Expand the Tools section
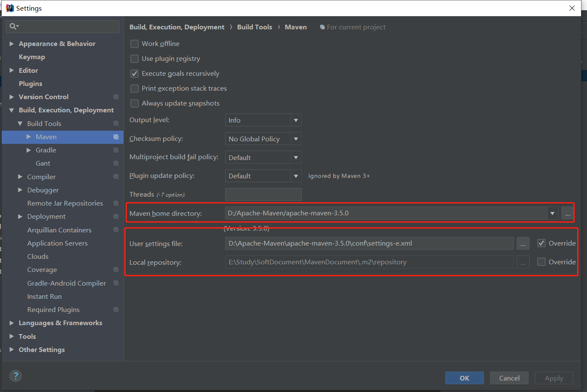This screenshot has height=392, width=587. (x=12, y=336)
